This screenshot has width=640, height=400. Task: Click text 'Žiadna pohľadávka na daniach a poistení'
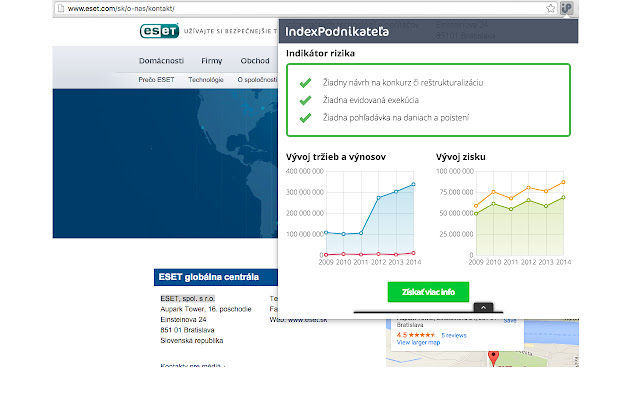[396, 118]
